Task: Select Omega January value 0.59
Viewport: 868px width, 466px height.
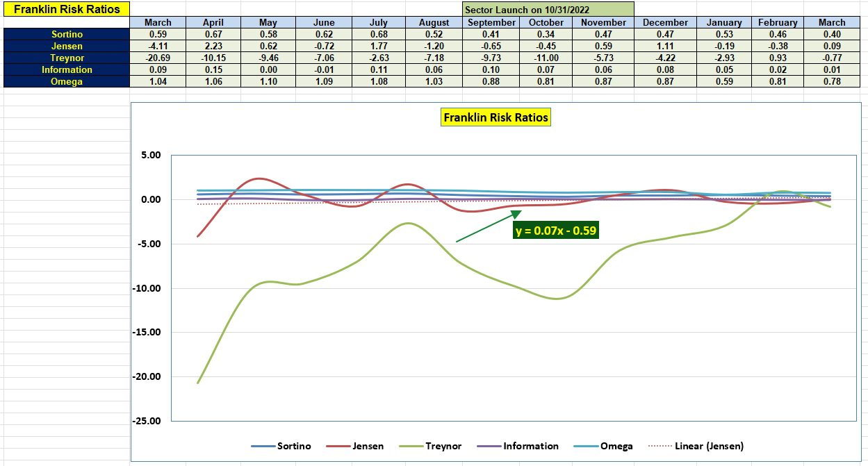Action: pos(723,81)
